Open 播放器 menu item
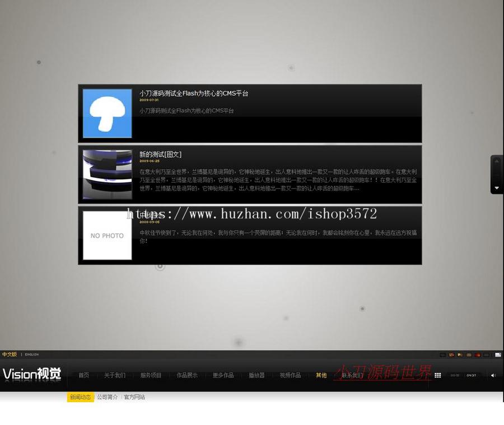This screenshot has width=504, height=425. pos(256,375)
